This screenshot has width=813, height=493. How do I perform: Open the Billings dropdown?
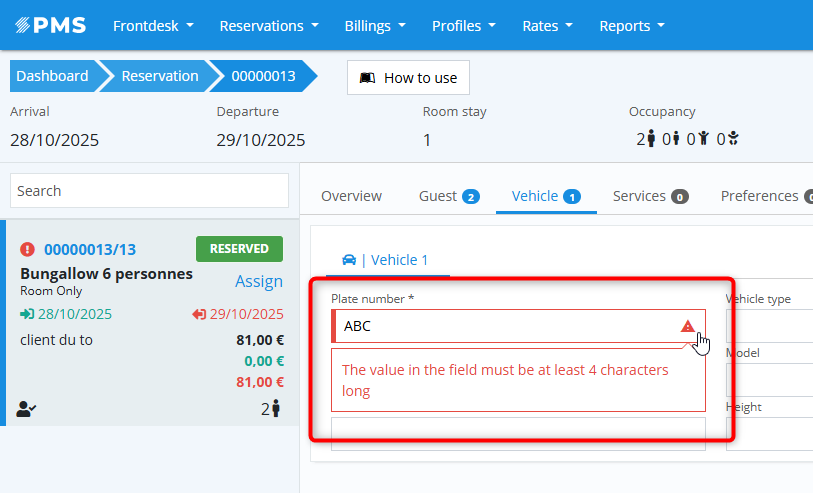click(x=375, y=25)
